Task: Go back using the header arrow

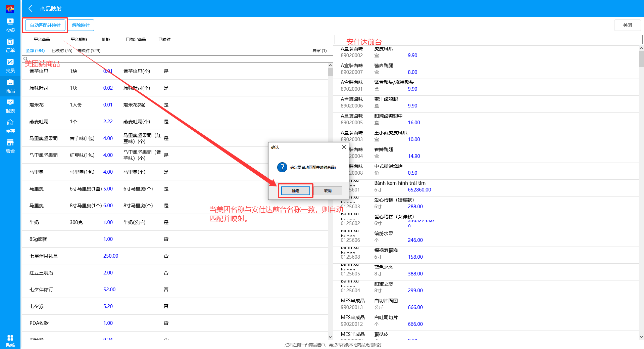Action: 31,8
